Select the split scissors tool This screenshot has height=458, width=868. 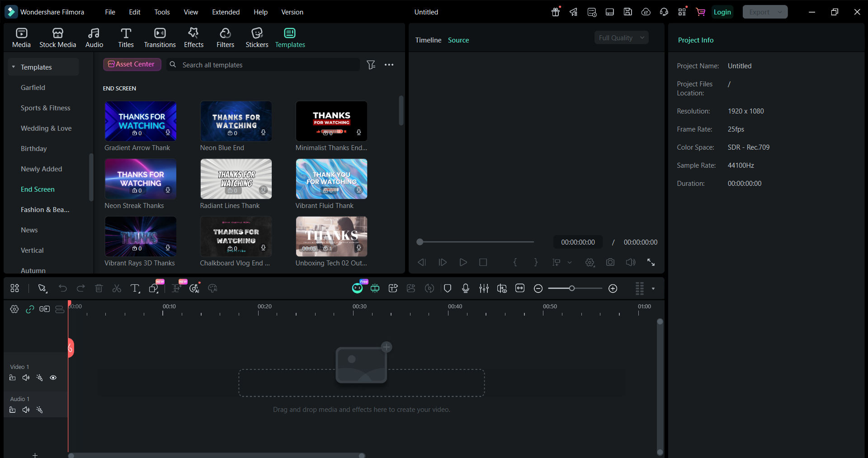tap(117, 288)
